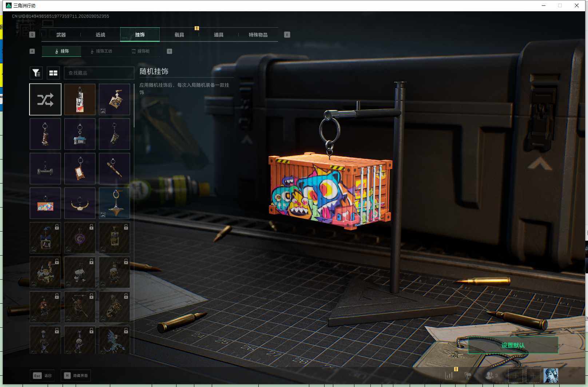Viewport: 588px width, 387px height.
Task: Choose the red and white tag charm
Action: pyautogui.click(x=80, y=99)
